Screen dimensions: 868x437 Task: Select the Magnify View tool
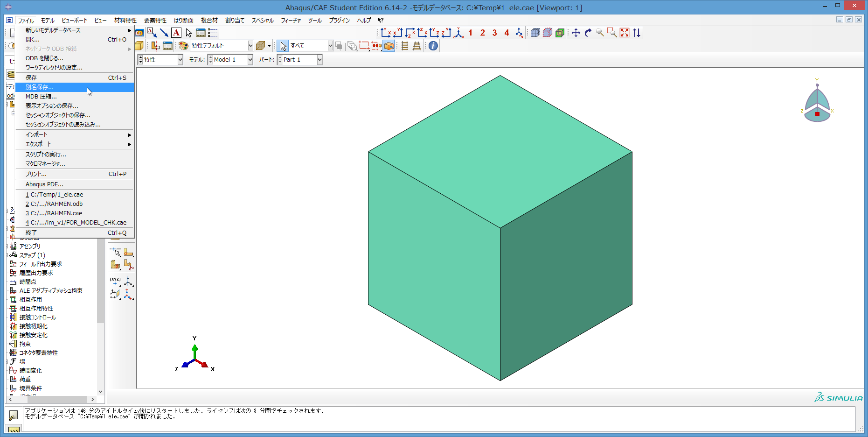600,33
